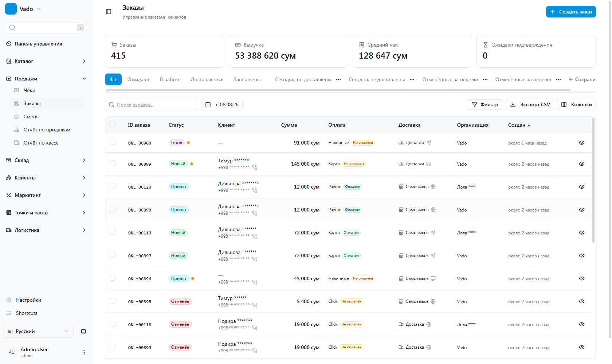Select the Завершены tab
This screenshot has width=612, height=364.
click(247, 79)
